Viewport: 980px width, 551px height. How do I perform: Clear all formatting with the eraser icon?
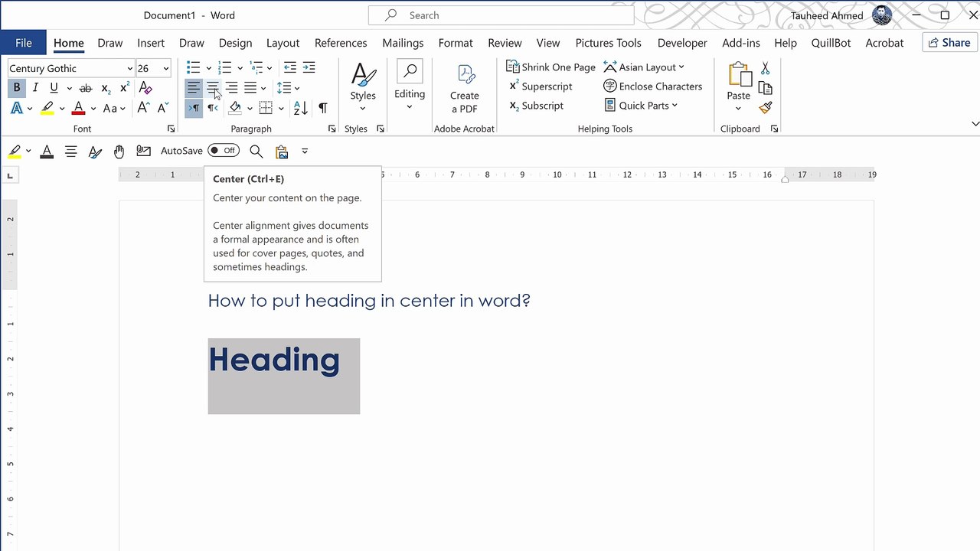[x=145, y=88]
